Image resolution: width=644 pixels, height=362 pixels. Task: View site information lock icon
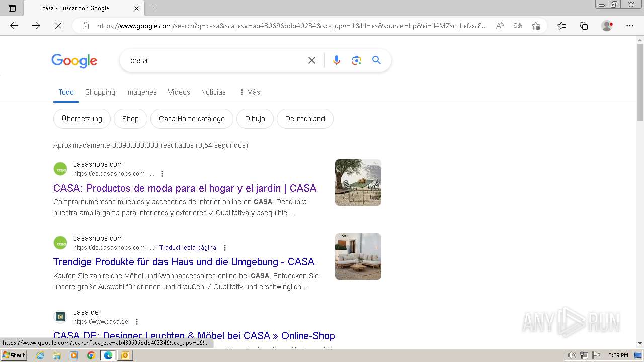click(x=86, y=26)
